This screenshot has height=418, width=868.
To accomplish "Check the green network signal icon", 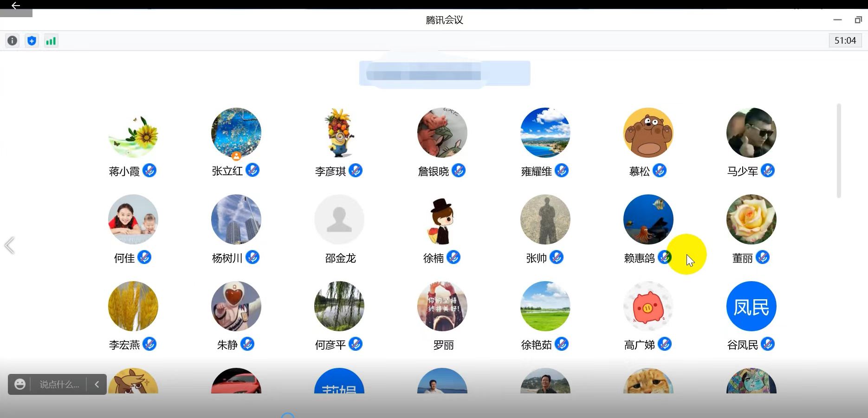I will (x=51, y=41).
